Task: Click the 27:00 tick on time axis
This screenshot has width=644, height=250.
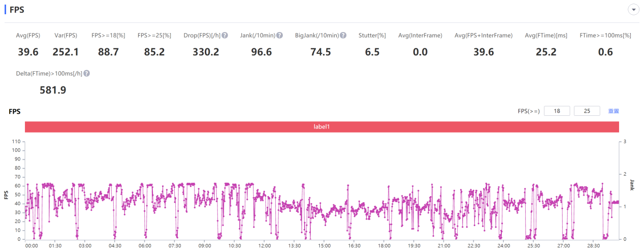Action: (x=563, y=245)
